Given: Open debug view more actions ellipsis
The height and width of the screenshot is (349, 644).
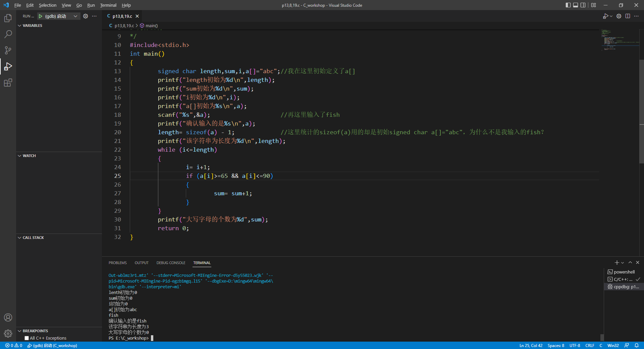Looking at the screenshot, I should 94,16.
